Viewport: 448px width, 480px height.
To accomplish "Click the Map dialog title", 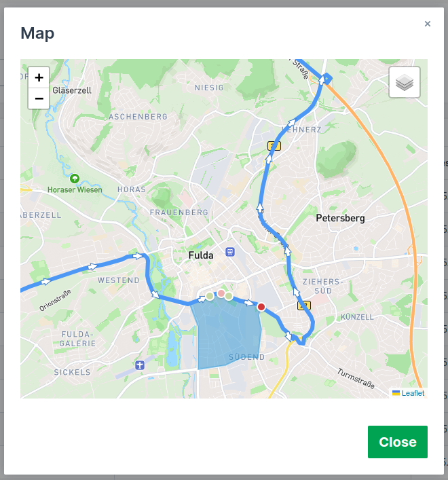I will click(x=37, y=33).
